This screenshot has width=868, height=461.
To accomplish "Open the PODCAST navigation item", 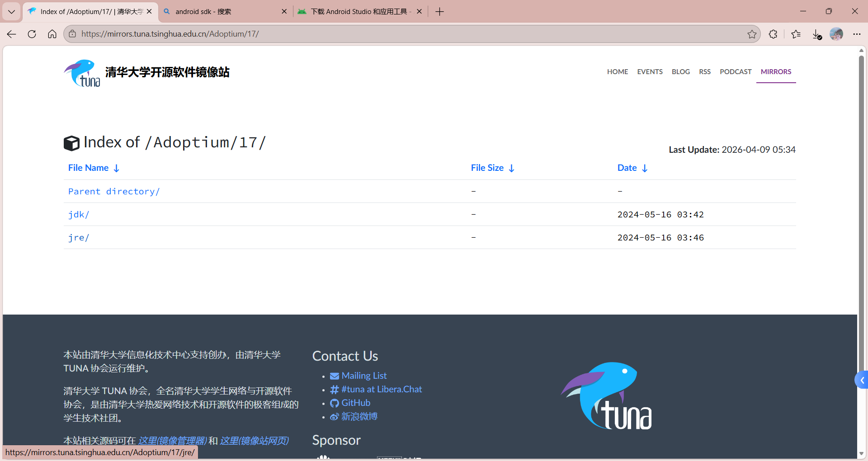I will coord(736,71).
